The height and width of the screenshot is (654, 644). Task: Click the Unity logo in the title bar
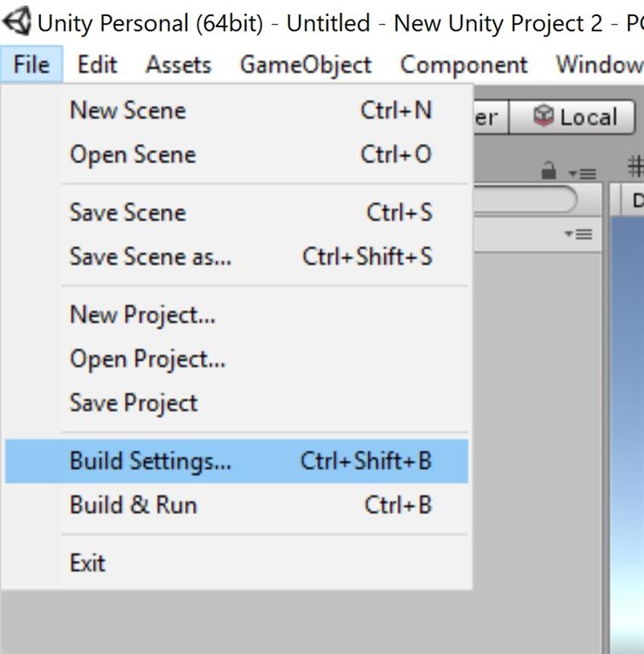(x=19, y=21)
